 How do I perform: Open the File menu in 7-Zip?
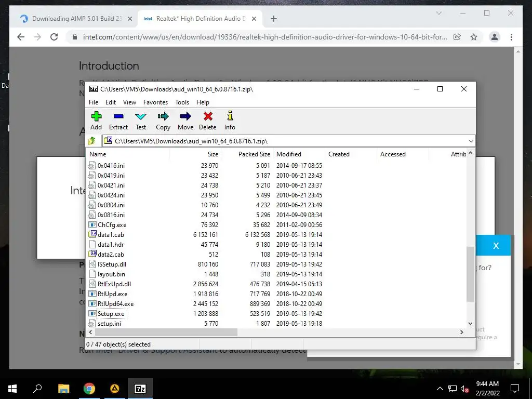click(94, 102)
